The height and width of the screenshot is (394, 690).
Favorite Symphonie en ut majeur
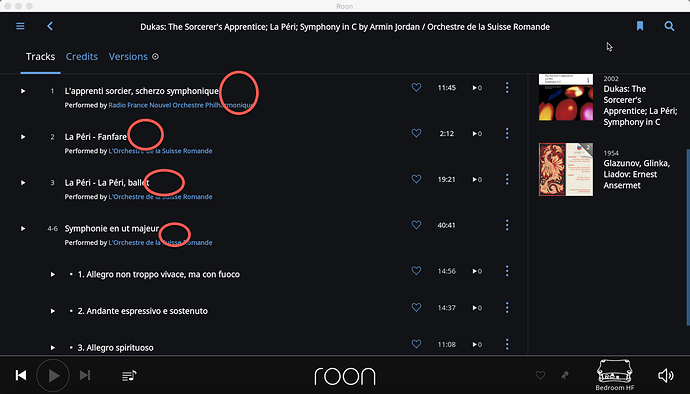(416, 225)
